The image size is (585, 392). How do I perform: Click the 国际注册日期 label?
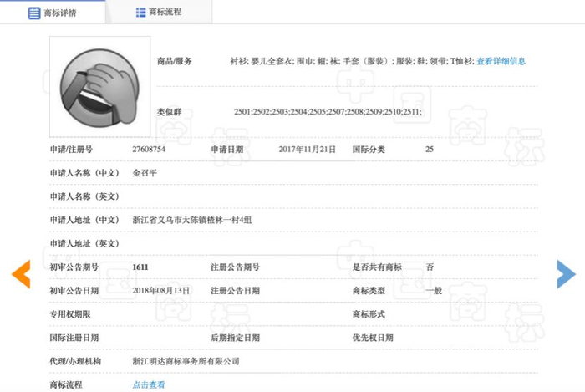tap(74, 338)
